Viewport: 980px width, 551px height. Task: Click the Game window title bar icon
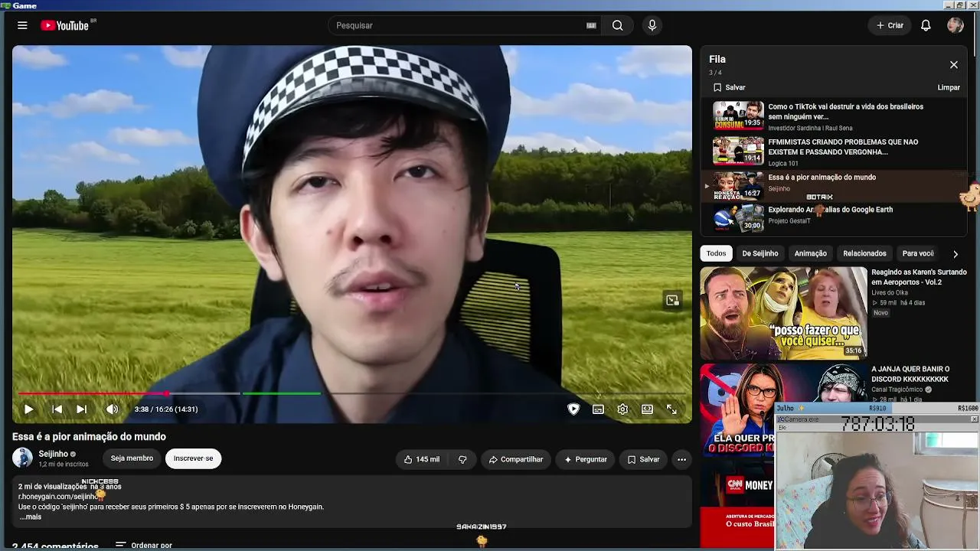click(x=5, y=5)
